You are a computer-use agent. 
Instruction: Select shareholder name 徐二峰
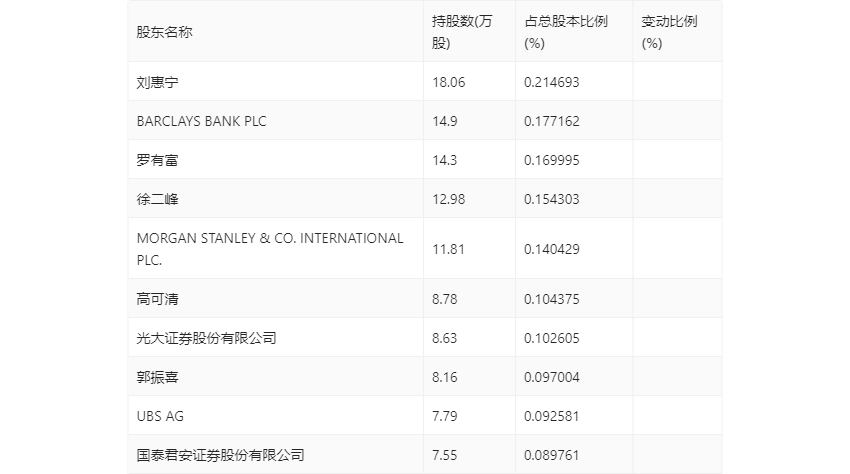(x=157, y=199)
